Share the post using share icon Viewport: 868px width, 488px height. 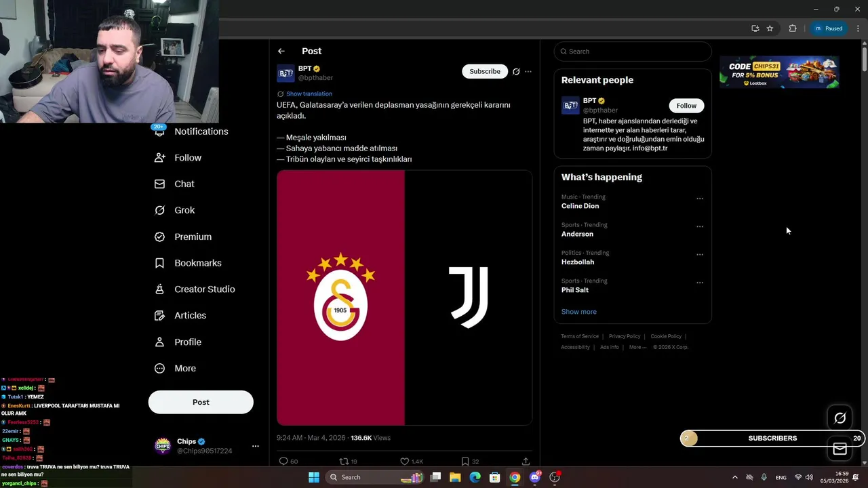click(x=526, y=461)
